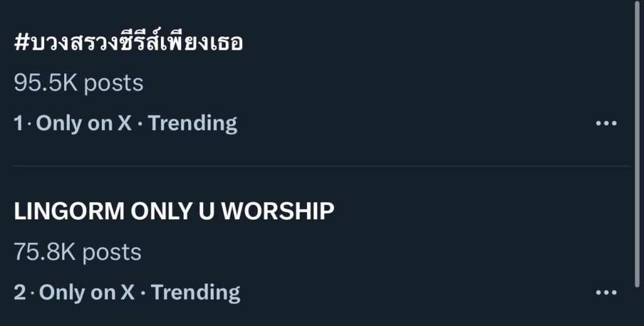
Task: Click the # symbol of the Thai hashtag
Action: (x=20, y=43)
